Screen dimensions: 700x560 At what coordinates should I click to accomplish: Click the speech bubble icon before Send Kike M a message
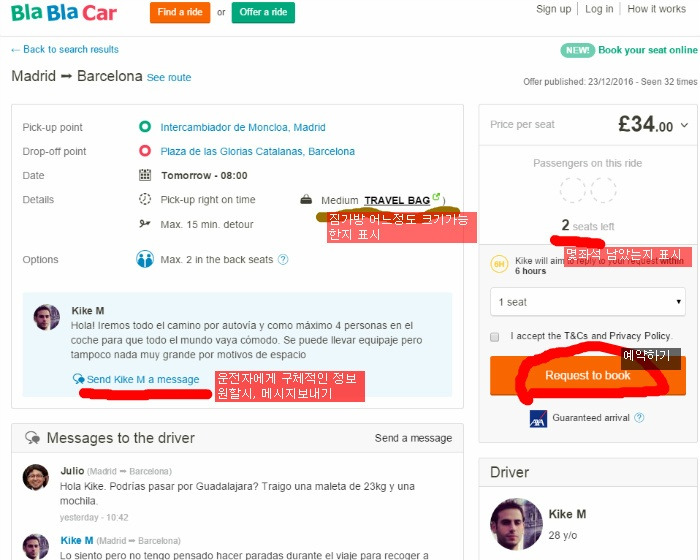79,379
